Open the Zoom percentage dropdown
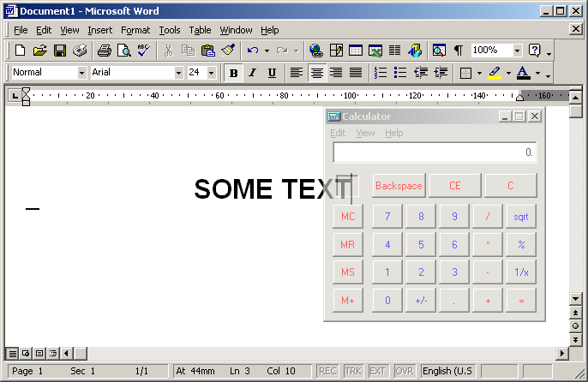This screenshot has height=382, width=588. pos(518,51)
